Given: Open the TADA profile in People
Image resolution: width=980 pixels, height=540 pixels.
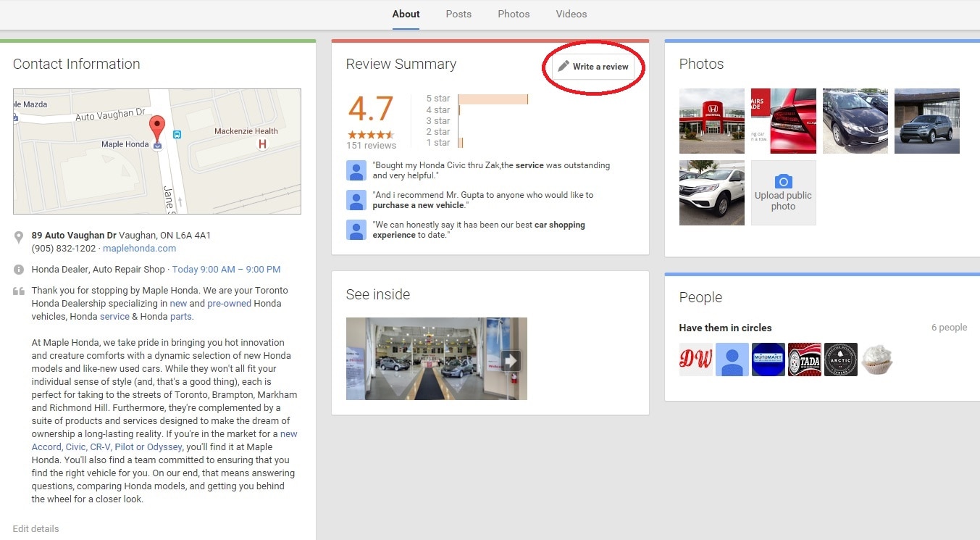Looking at the screenshot, I should point(805,360).
